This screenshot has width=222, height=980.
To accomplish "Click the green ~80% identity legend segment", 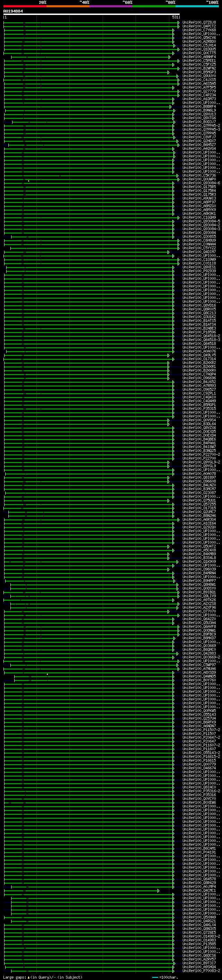I will [154, 6].
